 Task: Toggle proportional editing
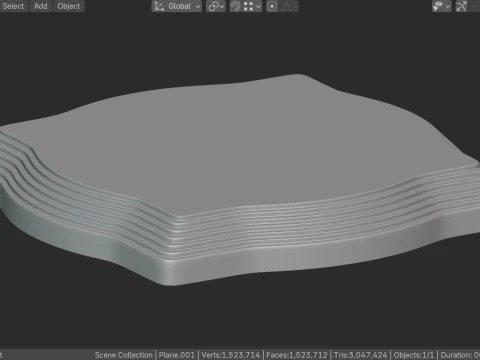[272, 6]
